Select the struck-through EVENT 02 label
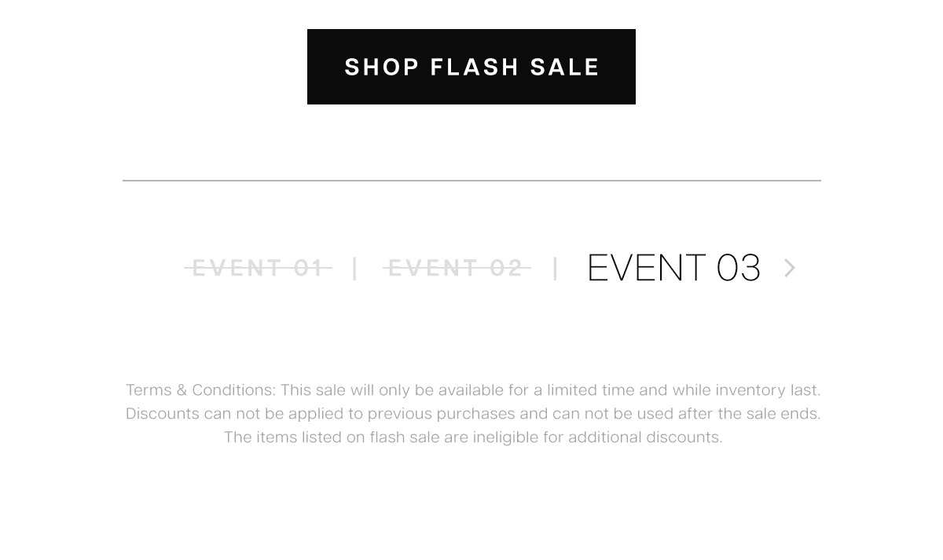The image size is (943, 560). click(x=457, y=268)
